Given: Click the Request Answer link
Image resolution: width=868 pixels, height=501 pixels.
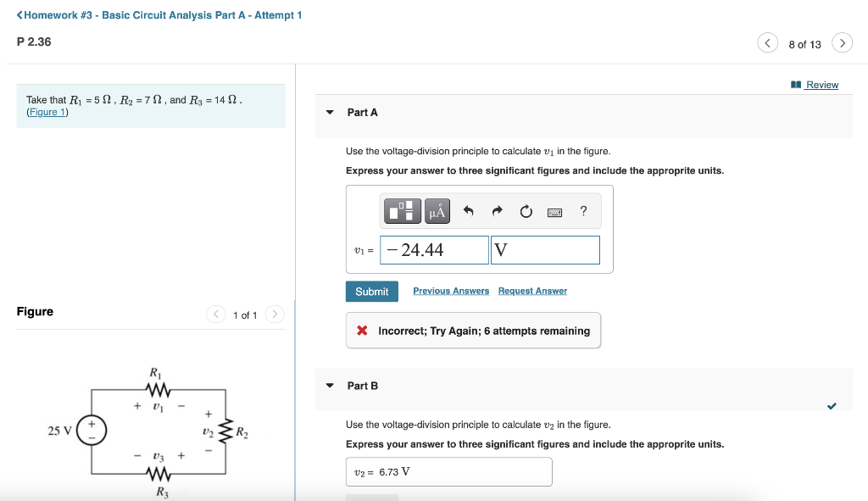Looking at the screenshot, I should tap(532, 291).
